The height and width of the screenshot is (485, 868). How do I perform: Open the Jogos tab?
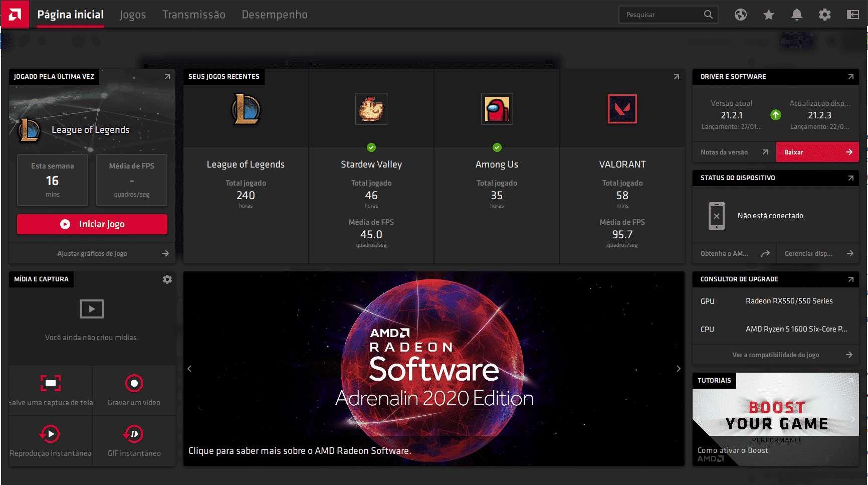coord(133,15)
